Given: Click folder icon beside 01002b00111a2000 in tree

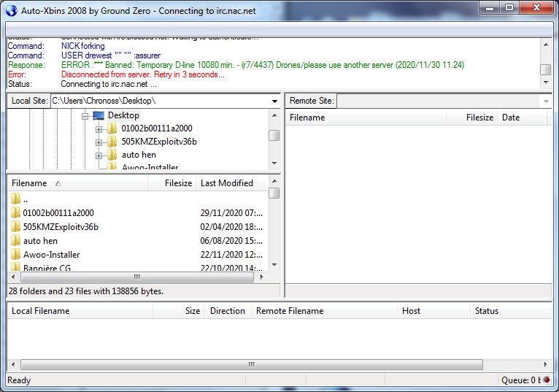Looking at the screenshot, I should (112, 128).
